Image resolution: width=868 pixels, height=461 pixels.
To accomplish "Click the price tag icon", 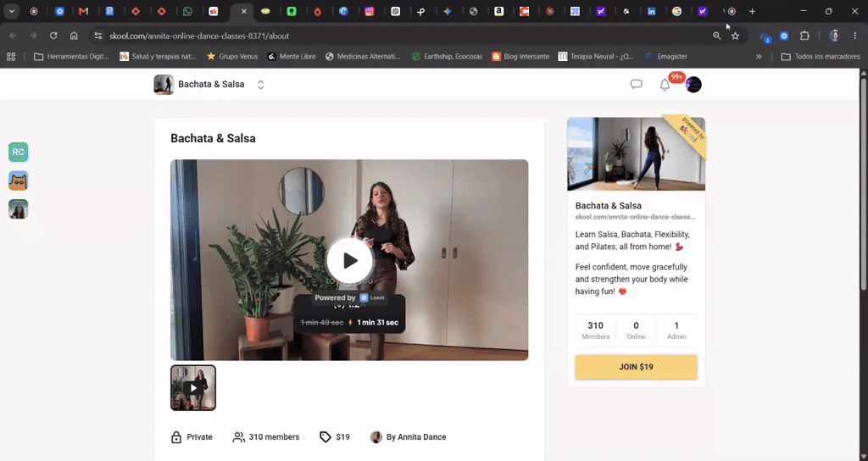I will [x=325, y=437].
